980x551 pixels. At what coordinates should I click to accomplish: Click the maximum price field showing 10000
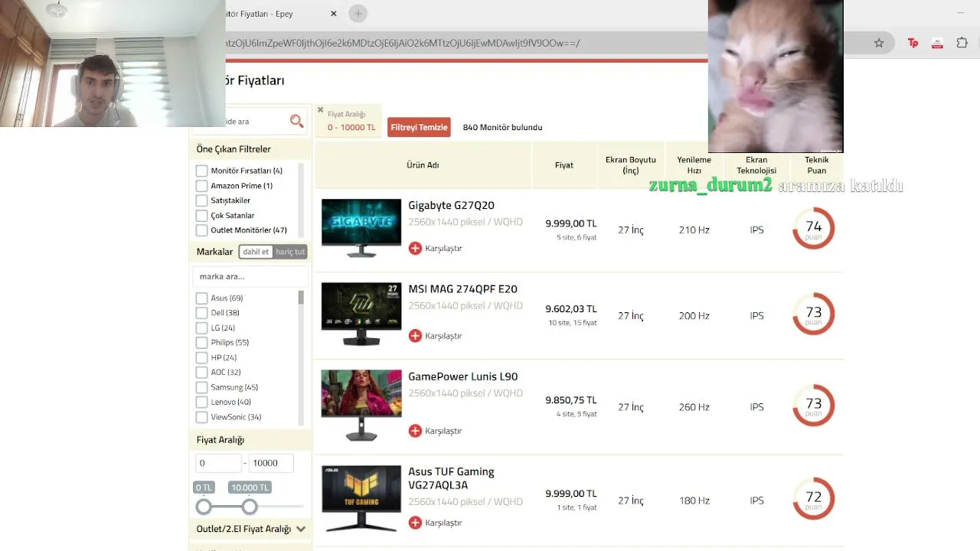click(271, 463)
